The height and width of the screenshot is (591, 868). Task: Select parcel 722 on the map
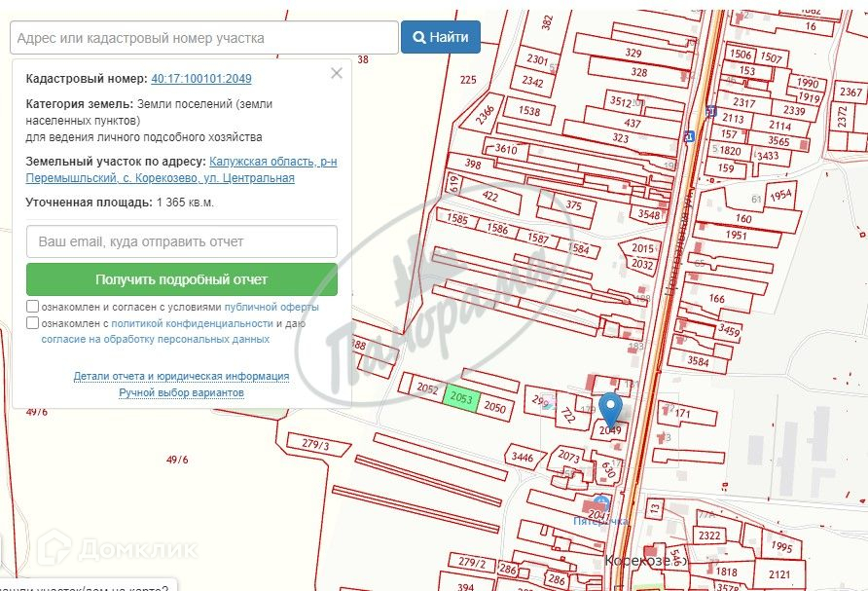[x=568, y=415]
